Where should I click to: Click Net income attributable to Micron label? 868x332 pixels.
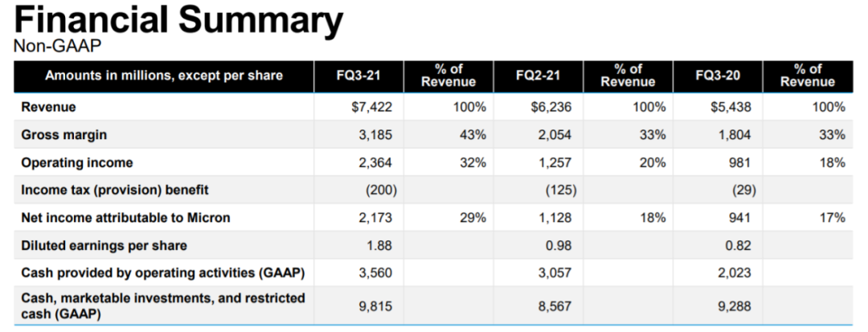[126, 218]
